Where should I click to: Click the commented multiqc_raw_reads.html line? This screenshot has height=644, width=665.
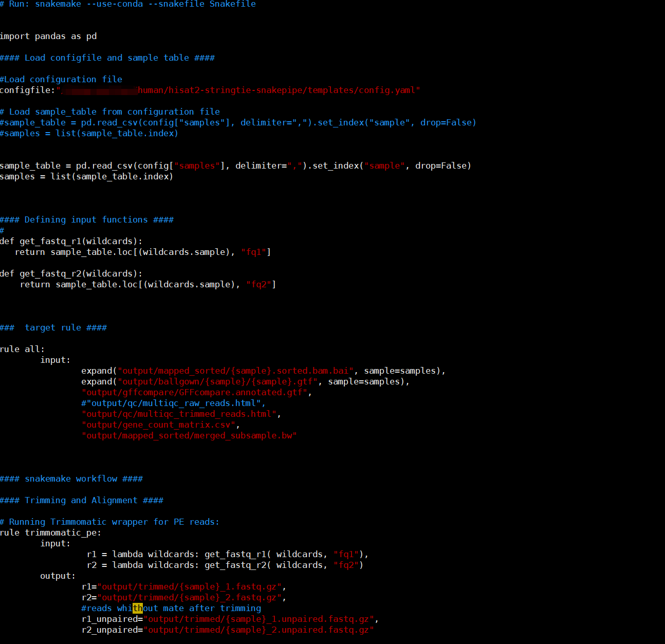tap(172, 403)
